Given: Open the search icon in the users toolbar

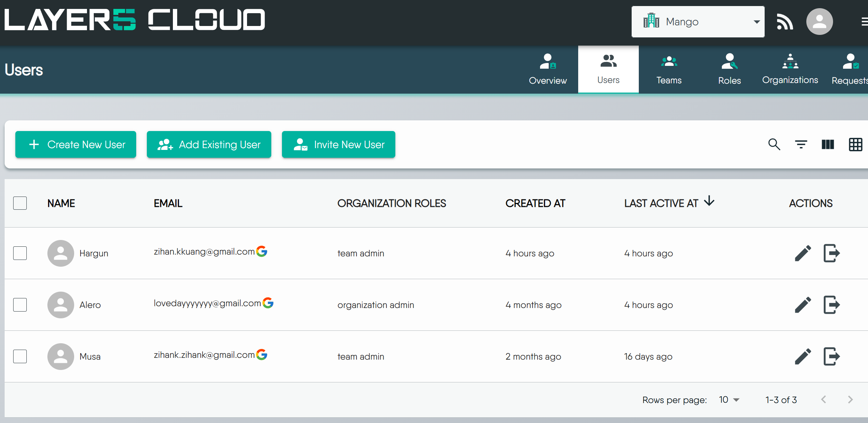Looking at the screenshot, I should pos(774,145).
